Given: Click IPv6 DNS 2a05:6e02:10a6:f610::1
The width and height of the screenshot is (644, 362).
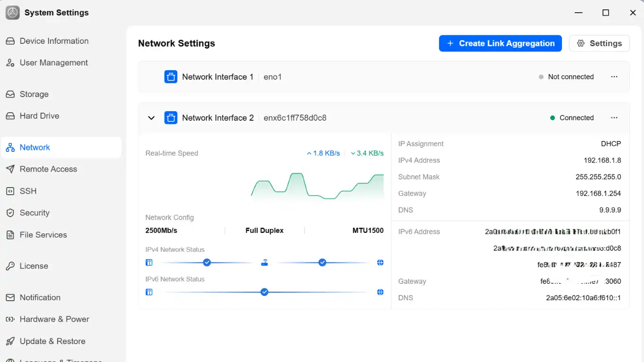Looking at the screenshot, I should click(x=583, y=298).
